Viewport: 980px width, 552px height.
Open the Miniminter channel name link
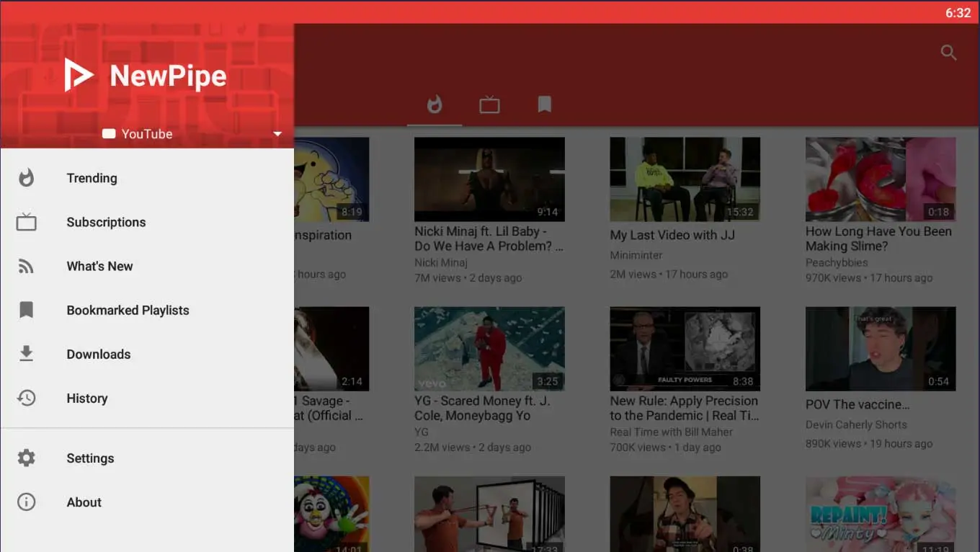point(636,255)
